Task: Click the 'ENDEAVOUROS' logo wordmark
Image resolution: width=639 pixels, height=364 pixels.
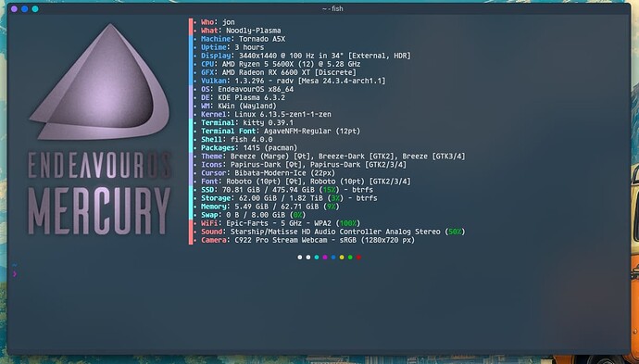Action: (x=99, y=165)
